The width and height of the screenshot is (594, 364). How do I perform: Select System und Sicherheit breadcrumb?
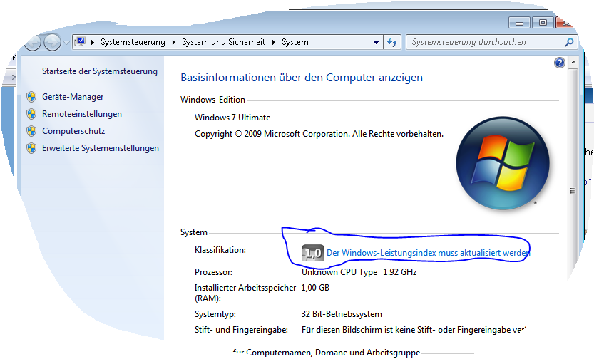click(223, 42)
